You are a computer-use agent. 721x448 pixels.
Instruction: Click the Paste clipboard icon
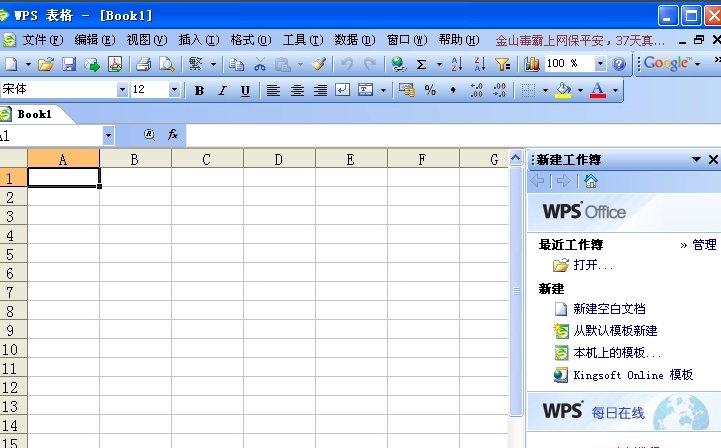[283, 64]
